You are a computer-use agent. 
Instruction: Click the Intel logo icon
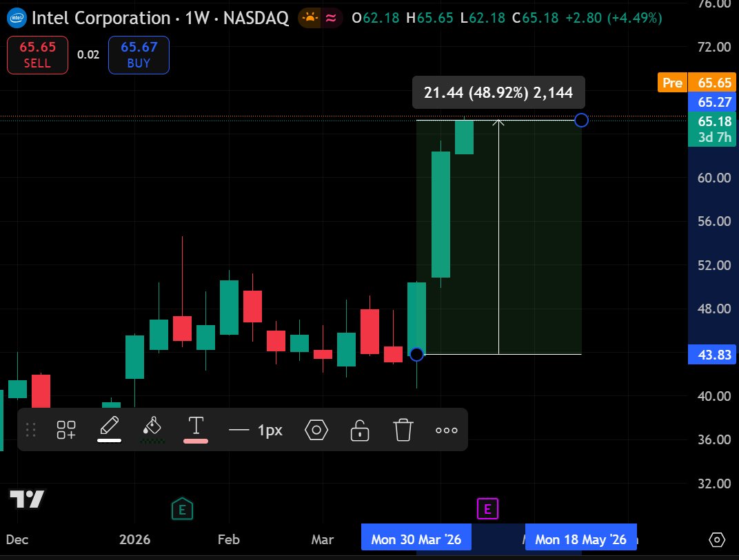coord(17,19)
